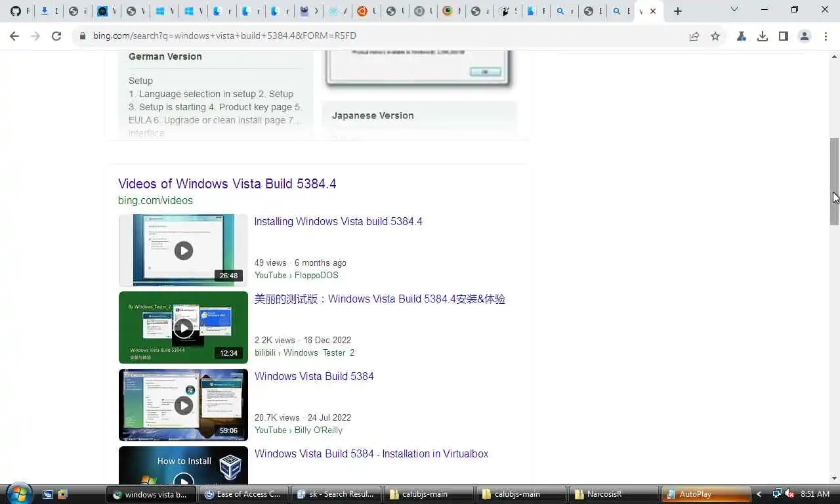
Task: Go back to the previous page
Action: (14, 36)
